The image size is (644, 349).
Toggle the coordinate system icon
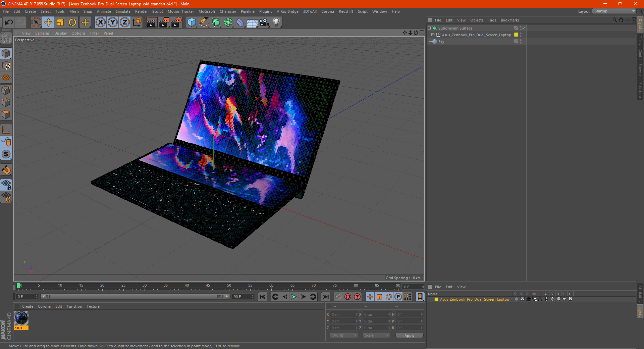coord(137,22)
